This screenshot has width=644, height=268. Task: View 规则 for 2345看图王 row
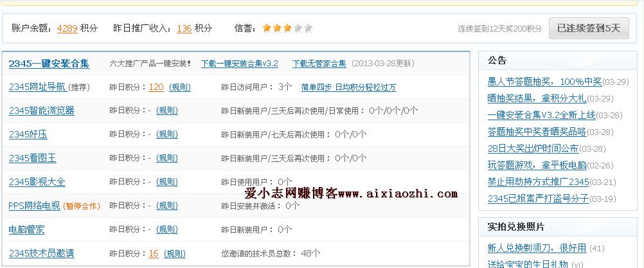(x=167, y=158)
